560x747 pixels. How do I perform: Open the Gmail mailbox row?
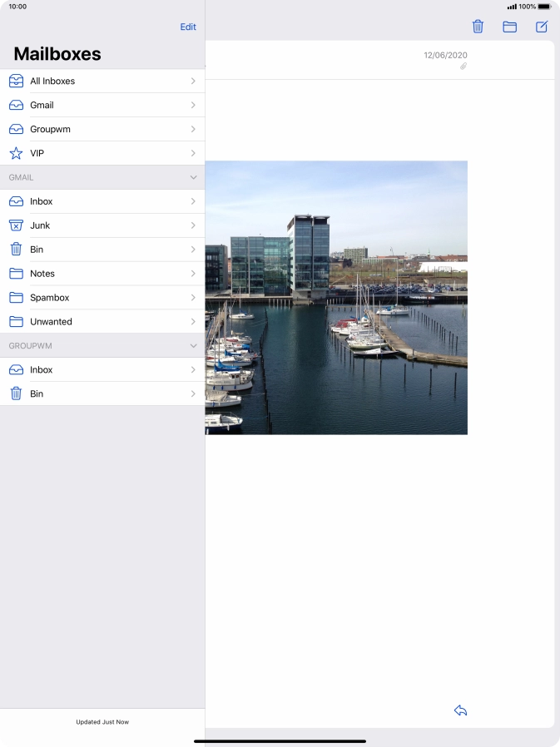102,106
